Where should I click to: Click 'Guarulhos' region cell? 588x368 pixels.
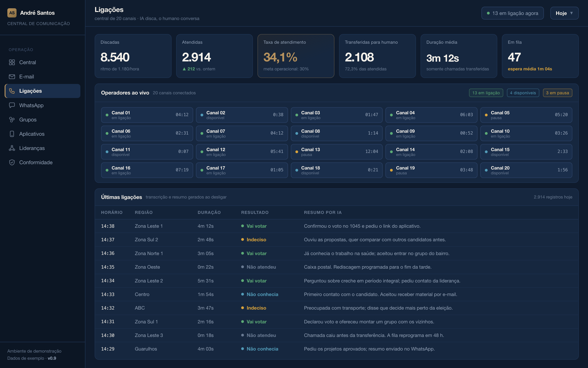point(146,349)
